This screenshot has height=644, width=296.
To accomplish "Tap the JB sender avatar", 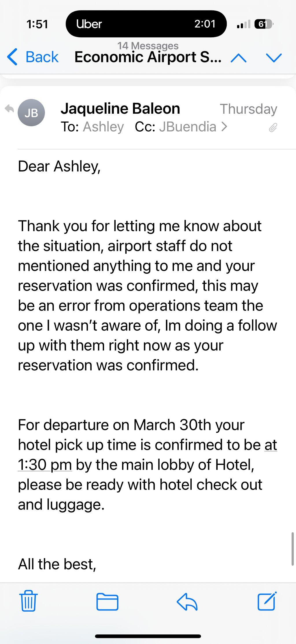I will pyautogui.click(x=31, y=113).
